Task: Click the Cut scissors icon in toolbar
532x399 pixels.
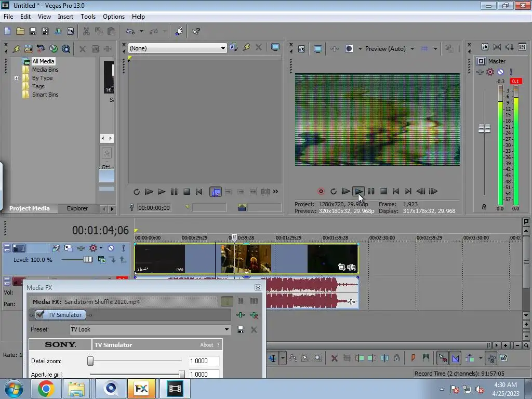Action: 86,31
